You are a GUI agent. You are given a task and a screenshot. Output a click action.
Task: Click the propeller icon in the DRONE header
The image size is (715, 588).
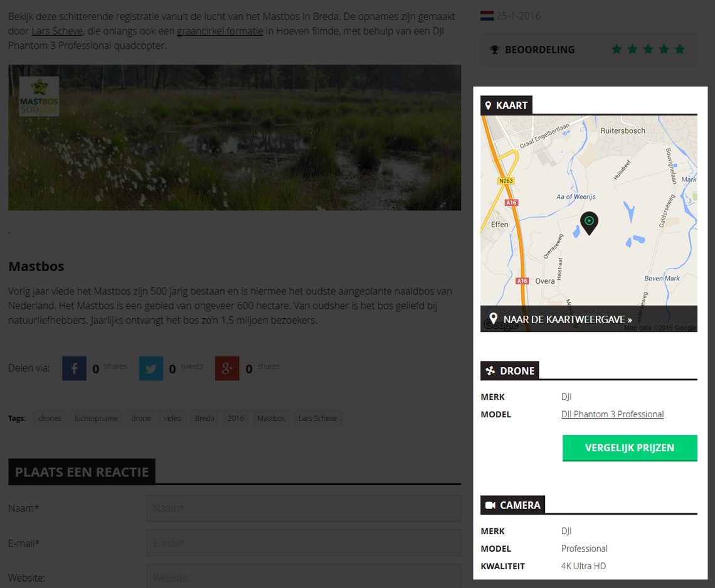pos(490,371)
